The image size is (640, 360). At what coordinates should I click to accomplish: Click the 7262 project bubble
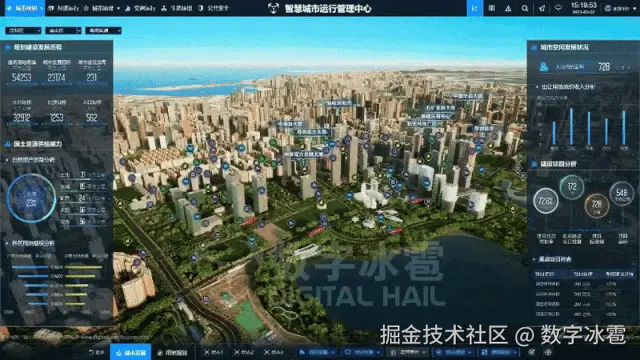coord(546,201)
